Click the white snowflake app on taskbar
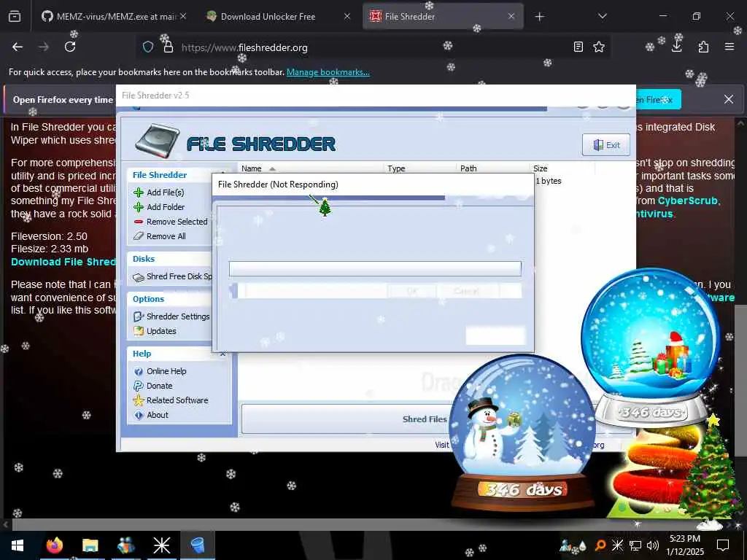This screenshot has height=560, width=747. 161,545
